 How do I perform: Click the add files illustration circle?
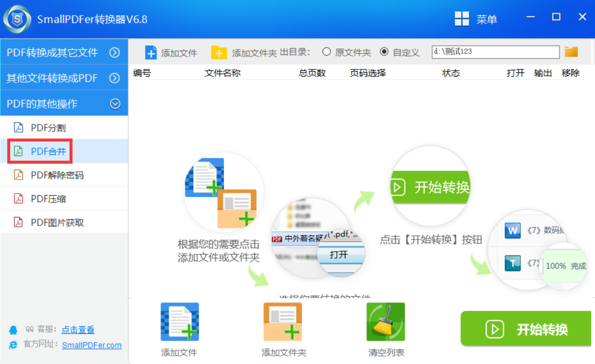pyautogui.click(x=223, y=192)
